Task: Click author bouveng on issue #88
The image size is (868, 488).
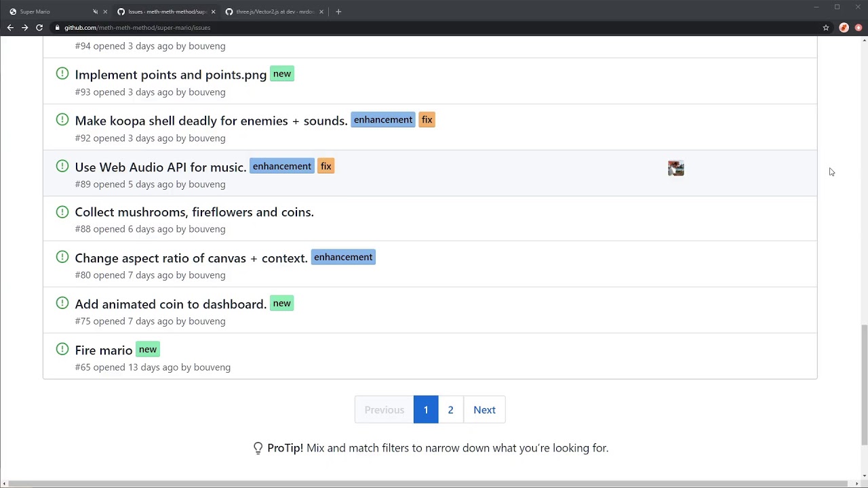Action: click(x=207, y=229)
